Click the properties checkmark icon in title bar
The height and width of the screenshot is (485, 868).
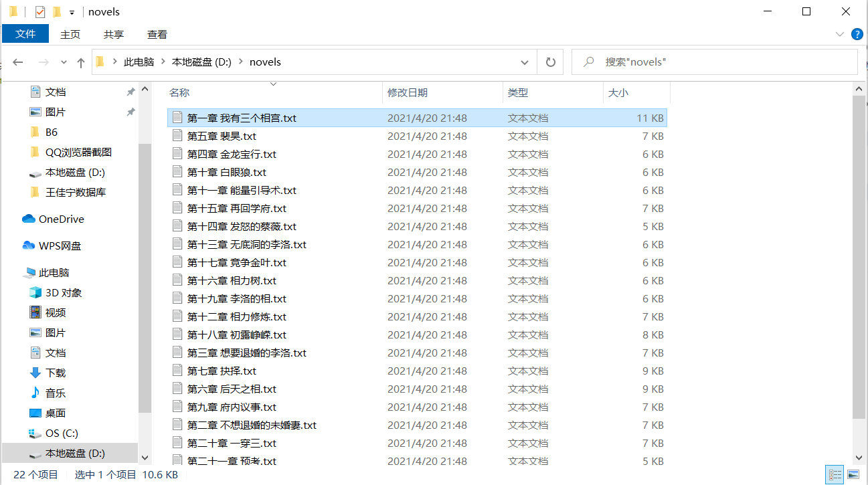39,12
